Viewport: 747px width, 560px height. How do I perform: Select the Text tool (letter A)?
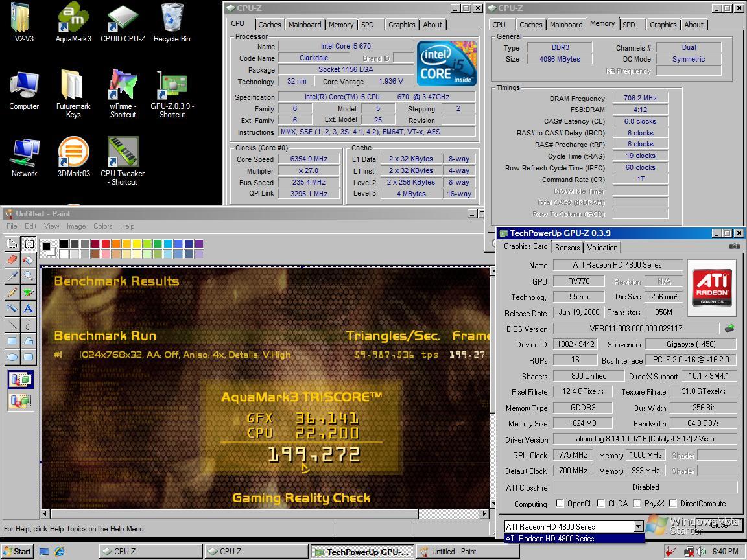(x=29, y=308)
